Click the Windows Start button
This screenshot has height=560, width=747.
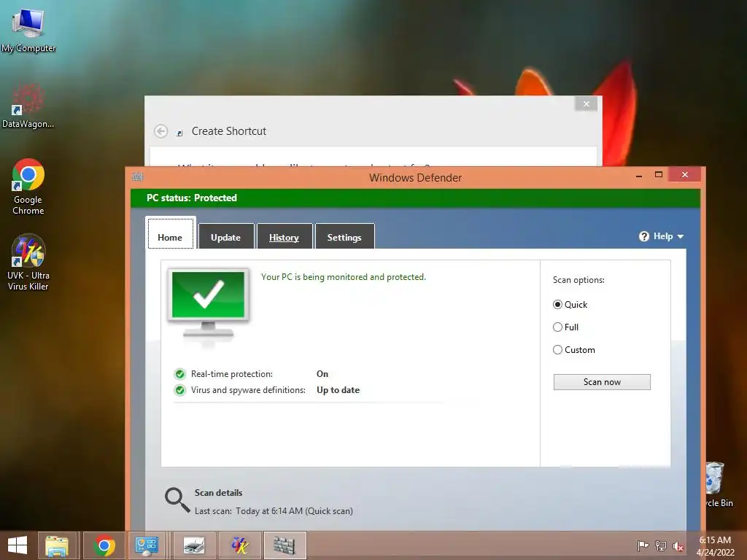point(18,545)
